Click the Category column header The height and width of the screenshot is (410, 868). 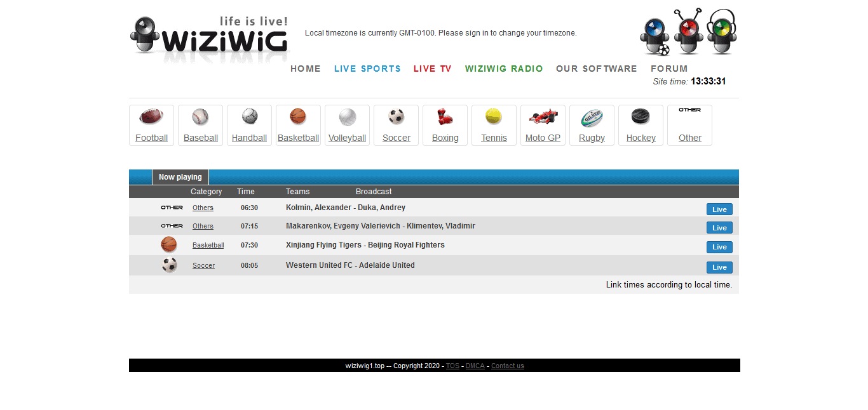(207, 192)
